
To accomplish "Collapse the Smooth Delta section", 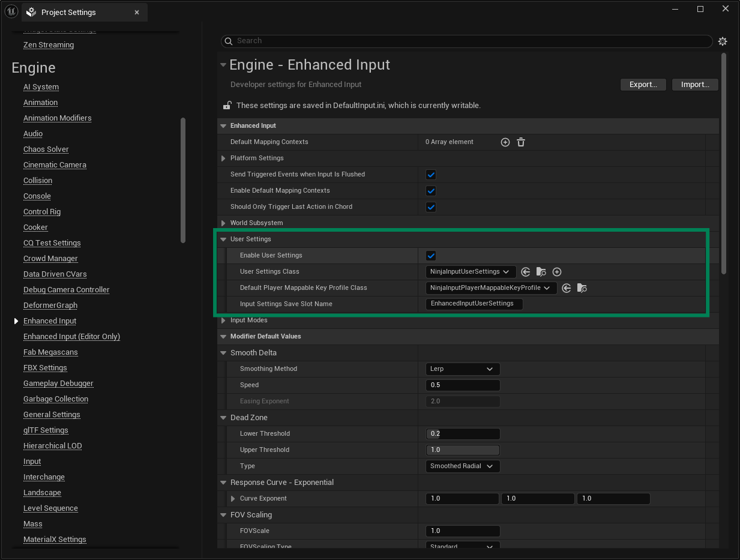I will pyautogui.click(x=223, y=353).
